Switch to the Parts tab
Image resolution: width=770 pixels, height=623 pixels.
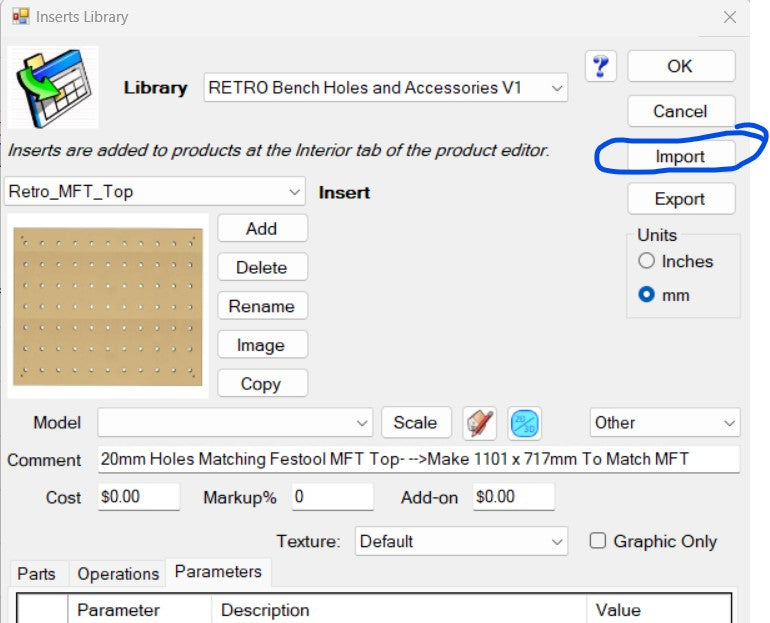37,574
